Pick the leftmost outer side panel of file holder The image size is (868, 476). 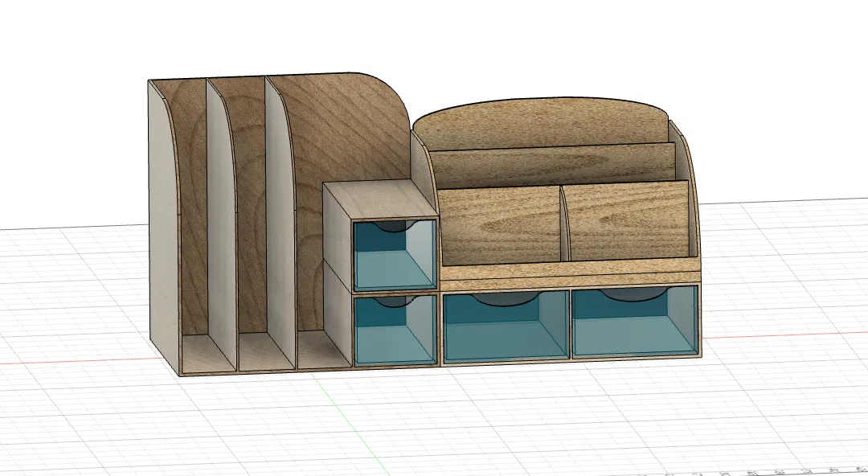163,228
